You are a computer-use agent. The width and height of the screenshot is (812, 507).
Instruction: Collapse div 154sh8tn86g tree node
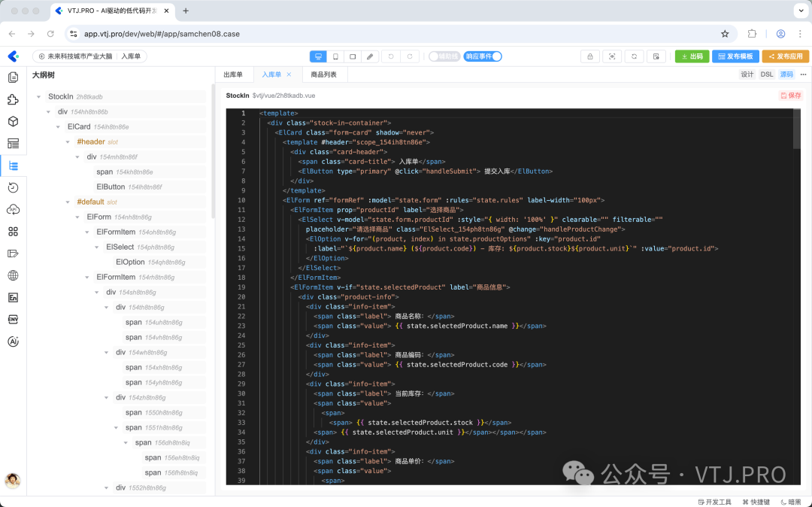[x=97, y=292]
